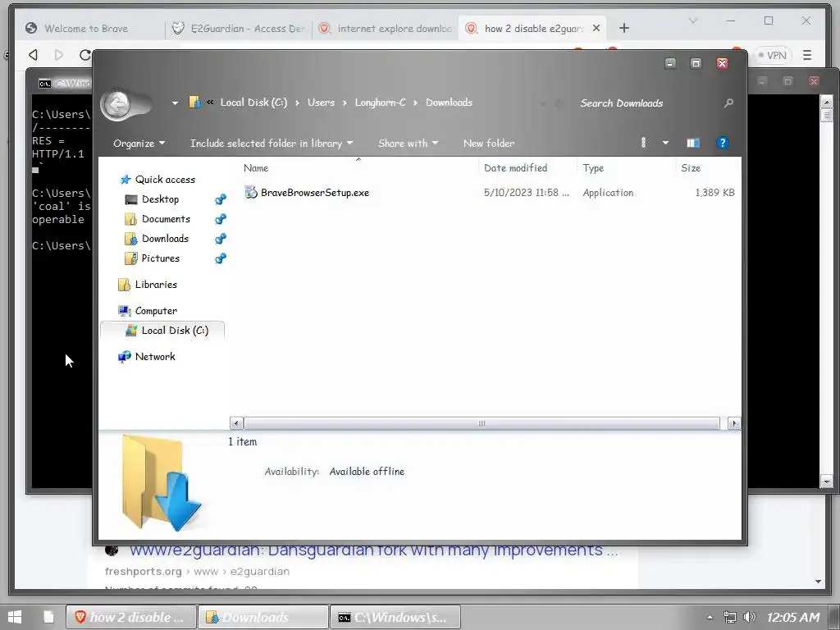This screenshot has width=840, height=630.
Task: Switch to Downloads taskbar button
Action: click(263, 617)
